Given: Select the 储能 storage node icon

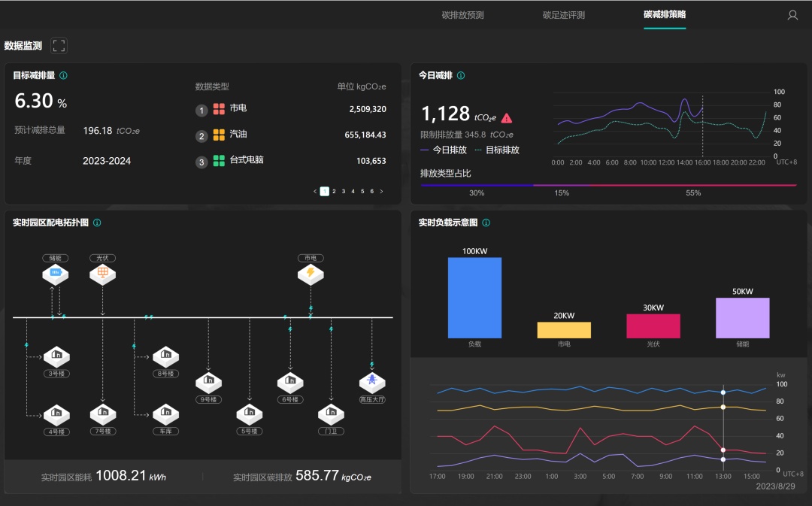Looking at the screenshot, I should click(56, 274).
